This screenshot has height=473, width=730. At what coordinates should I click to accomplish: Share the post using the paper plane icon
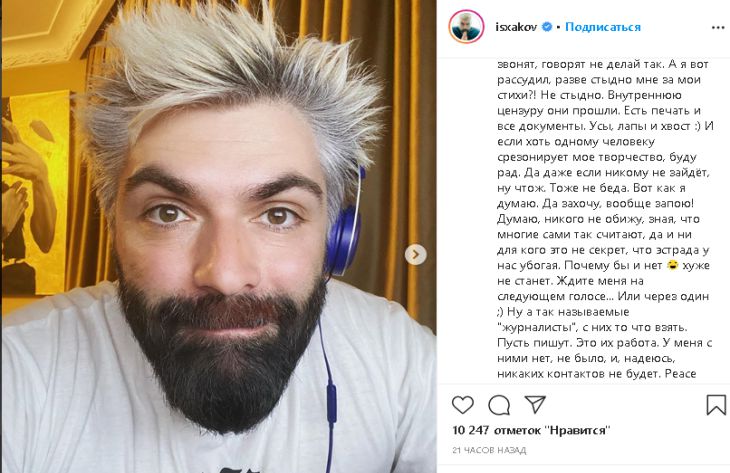tap(535, 404)
